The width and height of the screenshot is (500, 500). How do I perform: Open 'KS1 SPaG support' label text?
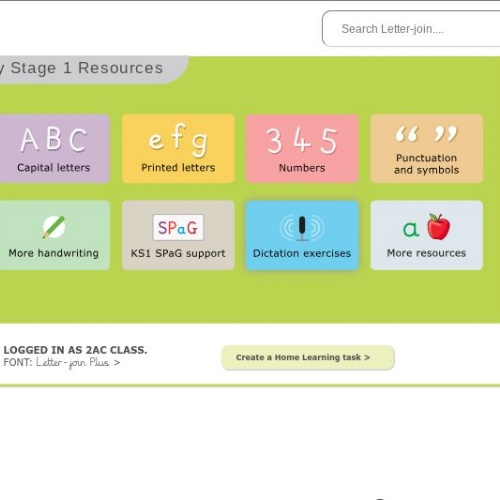point(178,253)
